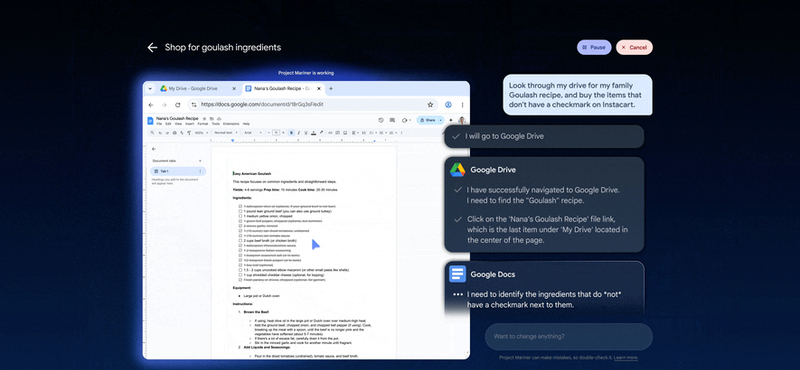The width and height of the screenshot is (800, 370).
Task: Open the Format menu
Action: 203,124
